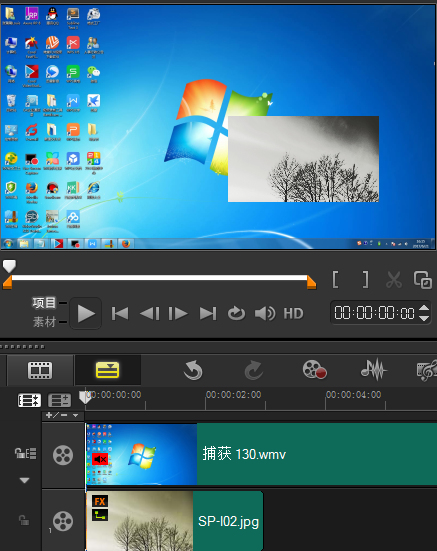Click the 00:00:02:00 mark on ruler
Image resolution: width=437 pixels, height=551 pixels.
coord(234,395)
